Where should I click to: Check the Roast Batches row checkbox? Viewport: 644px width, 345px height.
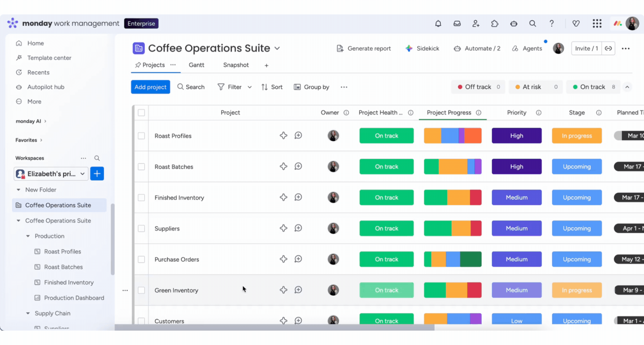(x=141, y=167)
